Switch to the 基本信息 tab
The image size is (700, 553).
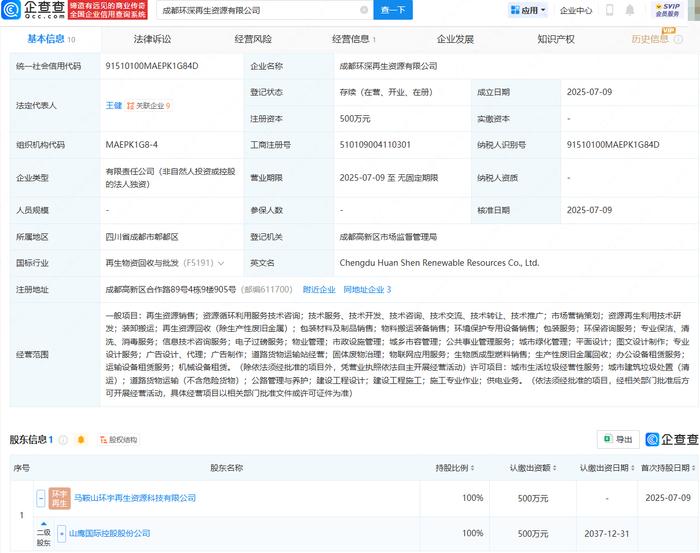click(x=51, y=39)
